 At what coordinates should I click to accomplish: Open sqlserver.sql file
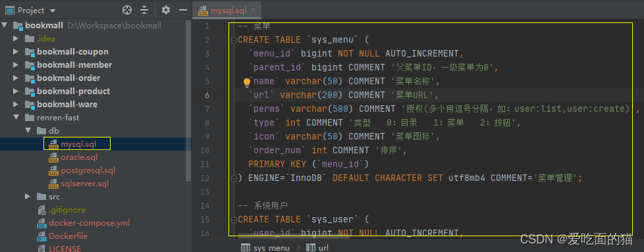click(84, 184)
